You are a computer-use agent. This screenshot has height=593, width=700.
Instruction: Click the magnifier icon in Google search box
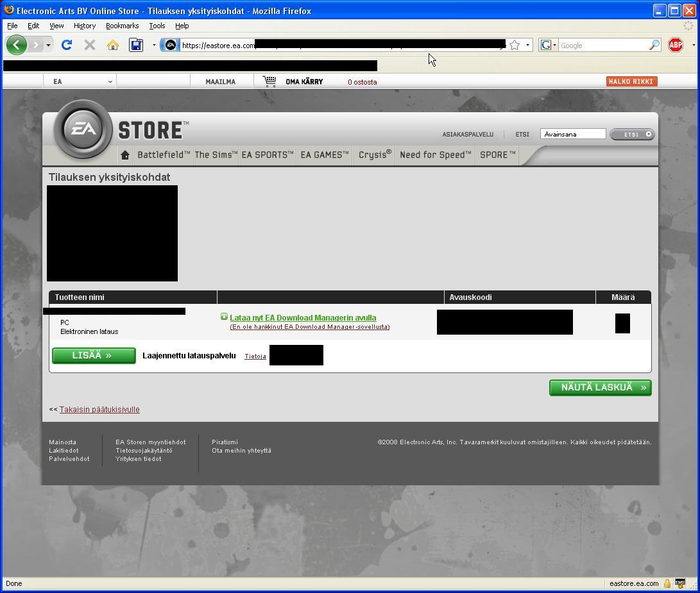coord(654,45)
